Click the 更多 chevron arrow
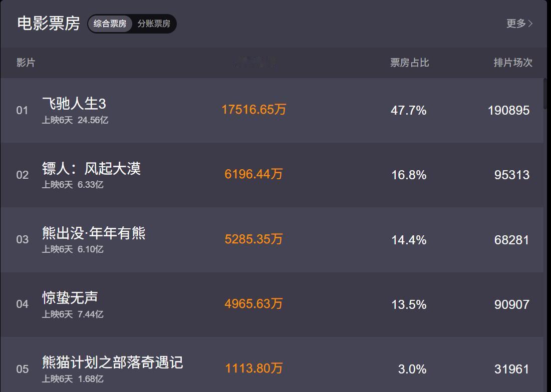This screenshot has width=551, height=392. [x=531, y=23]
